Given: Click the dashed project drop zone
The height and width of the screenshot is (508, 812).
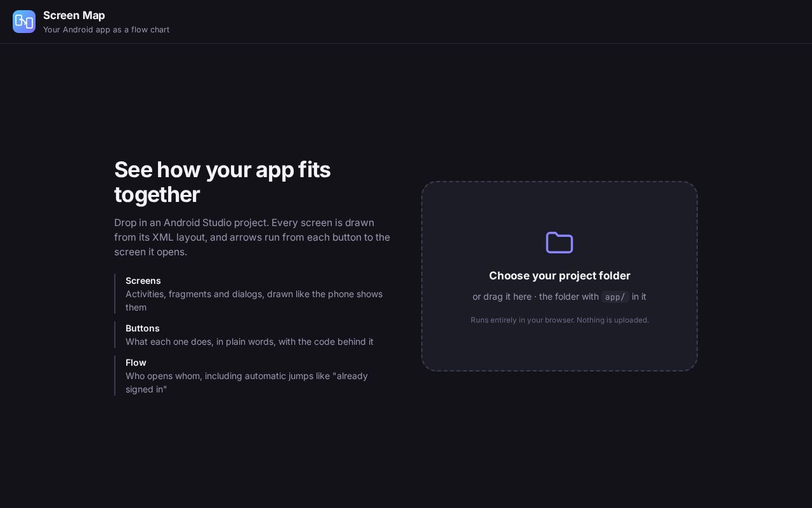Looking at the screenshot, I should point(560,276).
